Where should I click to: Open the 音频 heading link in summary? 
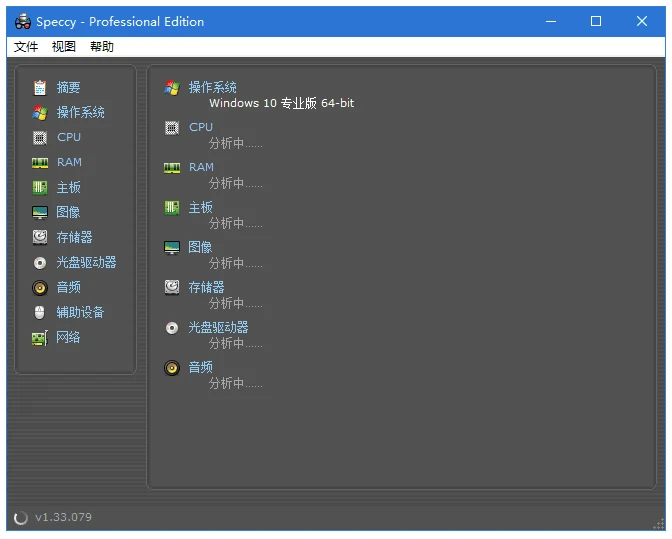(201, 367)
